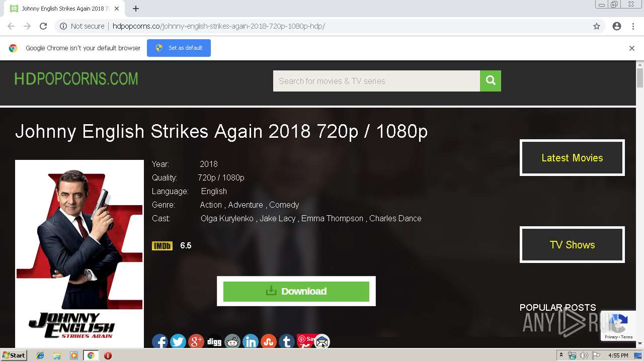Reload the current page
The image size is (644, 362).
point(43,26)
